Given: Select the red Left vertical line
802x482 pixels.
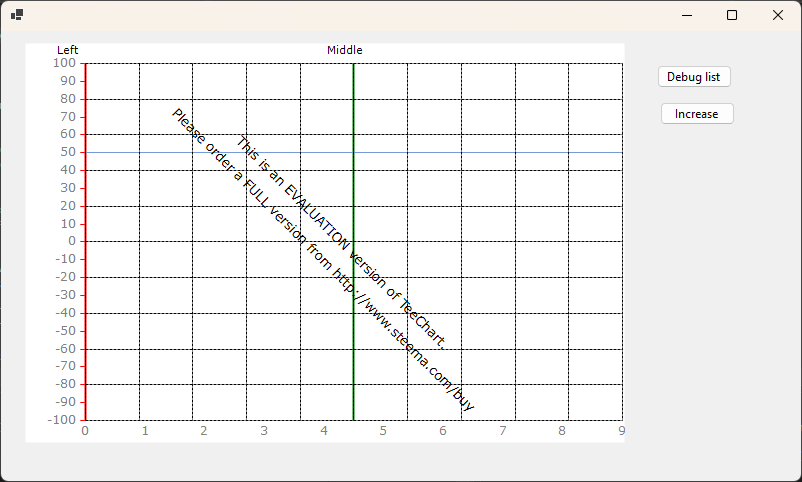Looking at the screenshot, I should [x=85, y=242].
